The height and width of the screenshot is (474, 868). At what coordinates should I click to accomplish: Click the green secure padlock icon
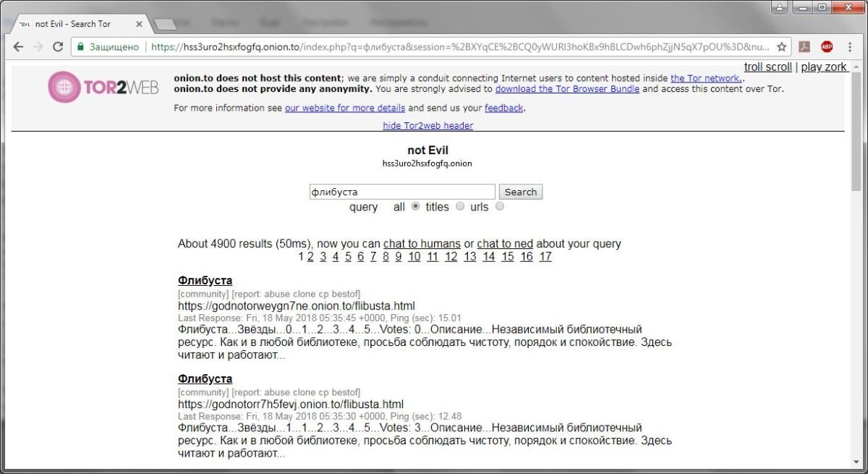[80, 47]
